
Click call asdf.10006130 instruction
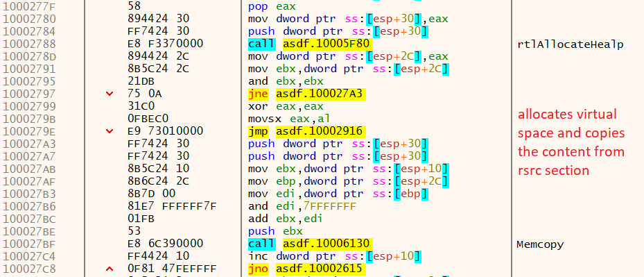click(311, 244)
